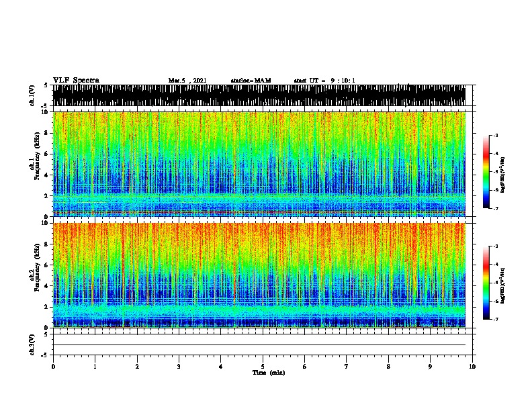Click the "Time (min)" axis label

coord(269,372)
